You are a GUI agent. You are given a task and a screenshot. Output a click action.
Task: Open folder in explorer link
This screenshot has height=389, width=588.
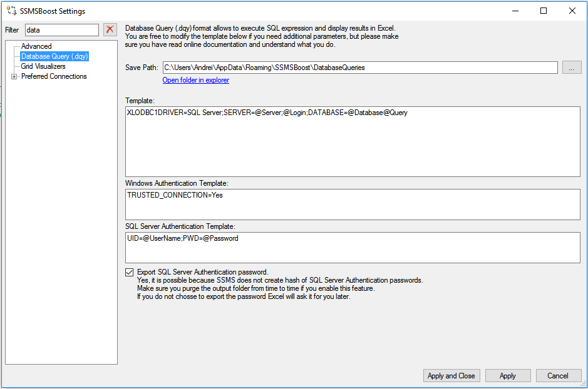pyautogui.click(x=196, y=80)
